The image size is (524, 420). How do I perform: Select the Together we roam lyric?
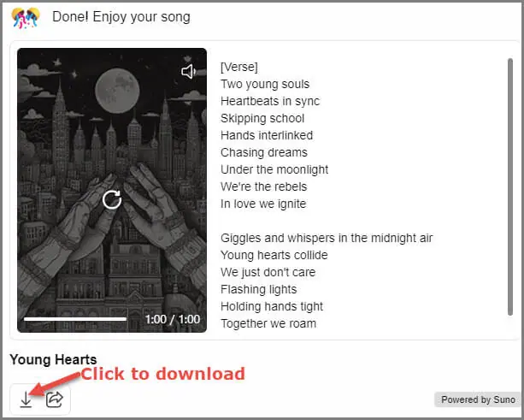coord(268,323)
